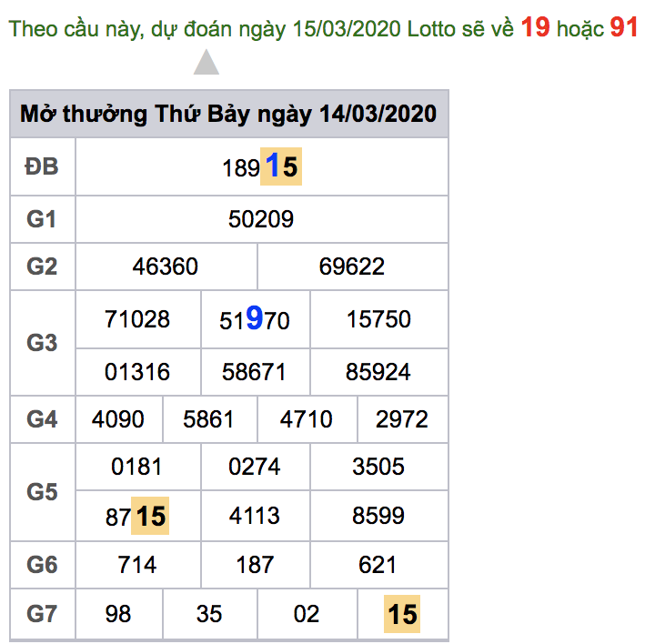655x644 pixels.
Task: Select the highlighted 15 in the ĐB row
Action: [x=281, y=166]
